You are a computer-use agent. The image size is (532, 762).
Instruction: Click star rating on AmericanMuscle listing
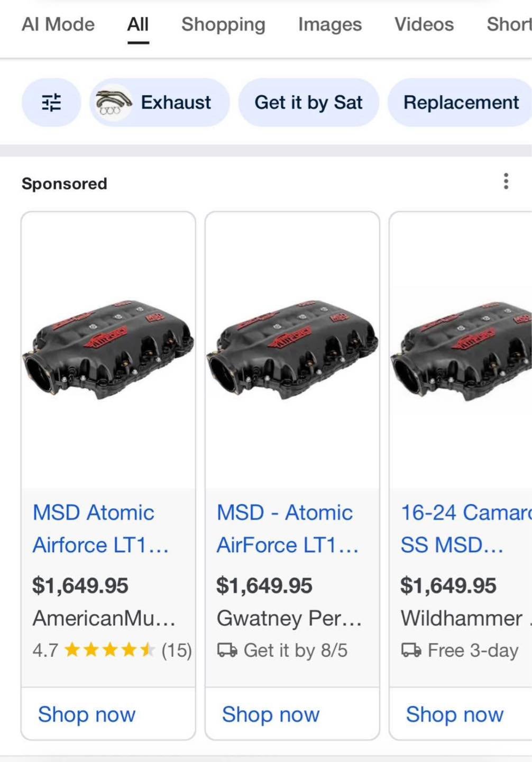click(109, 650)
